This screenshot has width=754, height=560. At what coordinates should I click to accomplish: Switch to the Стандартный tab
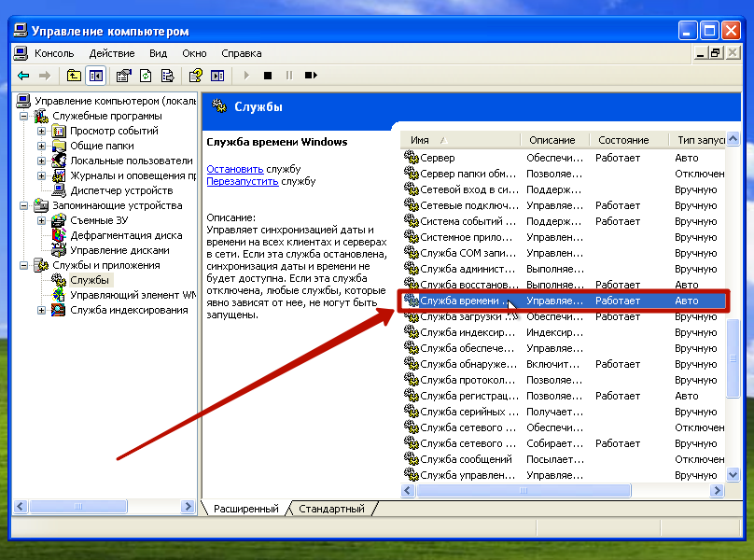coord(331,509)
